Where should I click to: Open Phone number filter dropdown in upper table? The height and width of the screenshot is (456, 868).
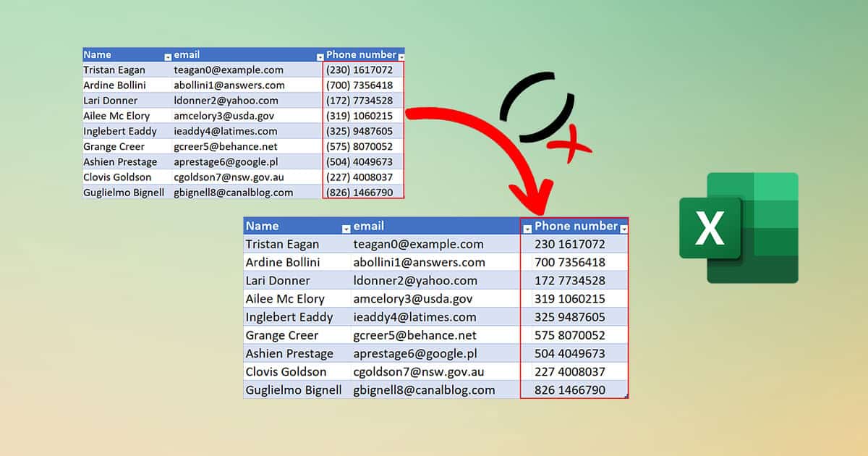pyautogui.click(x=401, y=56)
